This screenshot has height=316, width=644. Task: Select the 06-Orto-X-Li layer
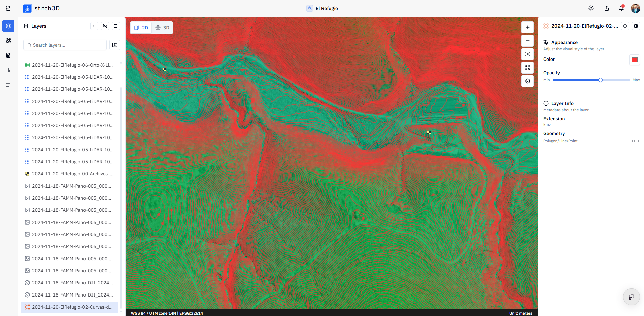point(69,65)
